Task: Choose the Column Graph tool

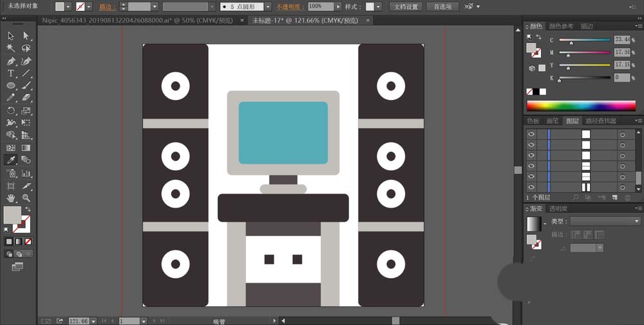Action: (26, 173)
